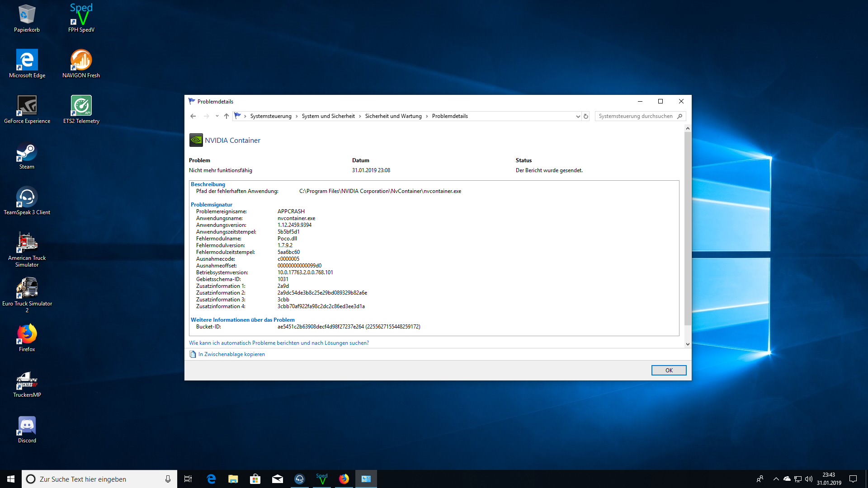Click the clipboard copy icon
The height and width of the screenshot is (488, 868).
point(193,354)
